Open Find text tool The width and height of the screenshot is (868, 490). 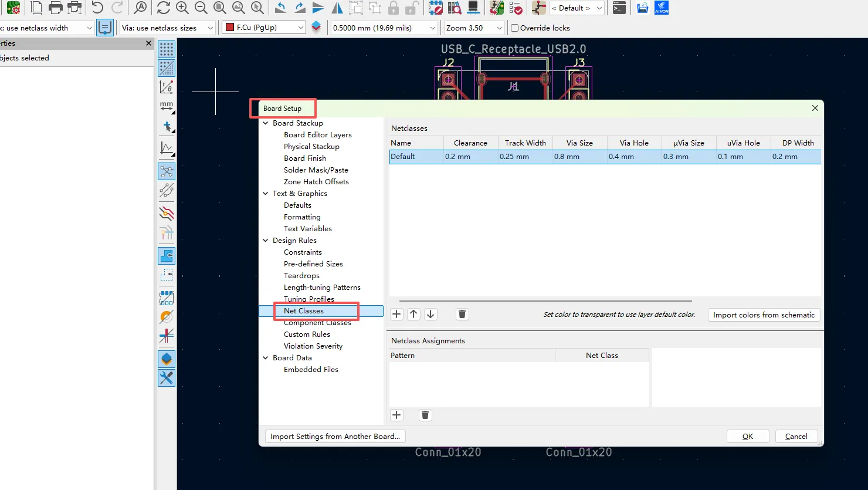tap(140, 8)
